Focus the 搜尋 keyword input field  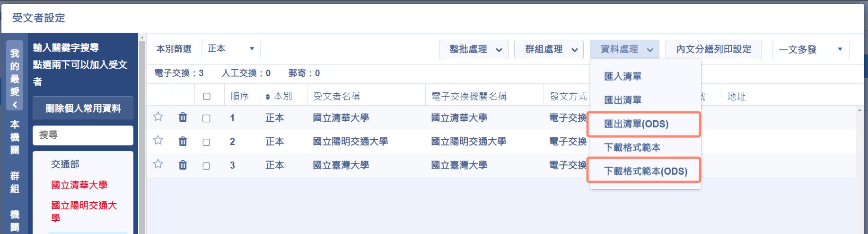pos(83,135)
